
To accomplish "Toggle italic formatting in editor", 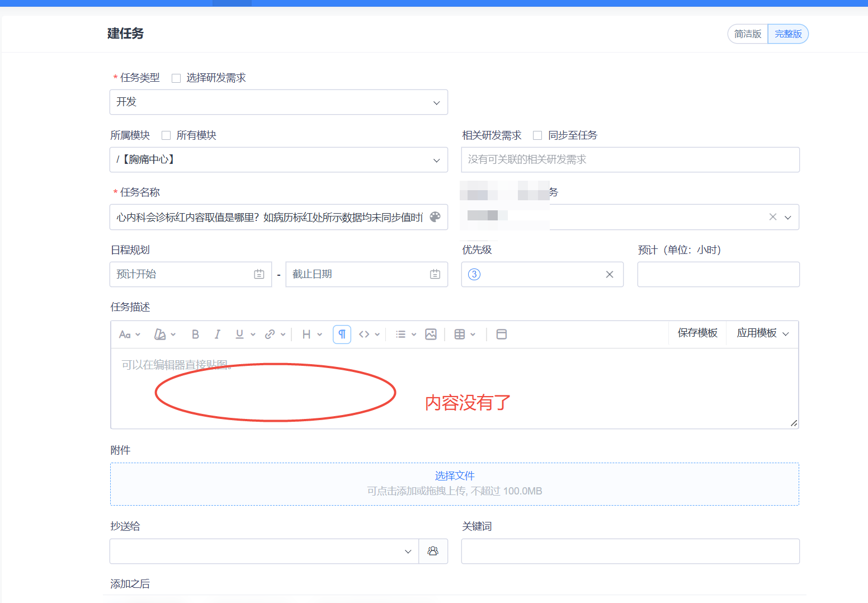I will coord(218,335).
